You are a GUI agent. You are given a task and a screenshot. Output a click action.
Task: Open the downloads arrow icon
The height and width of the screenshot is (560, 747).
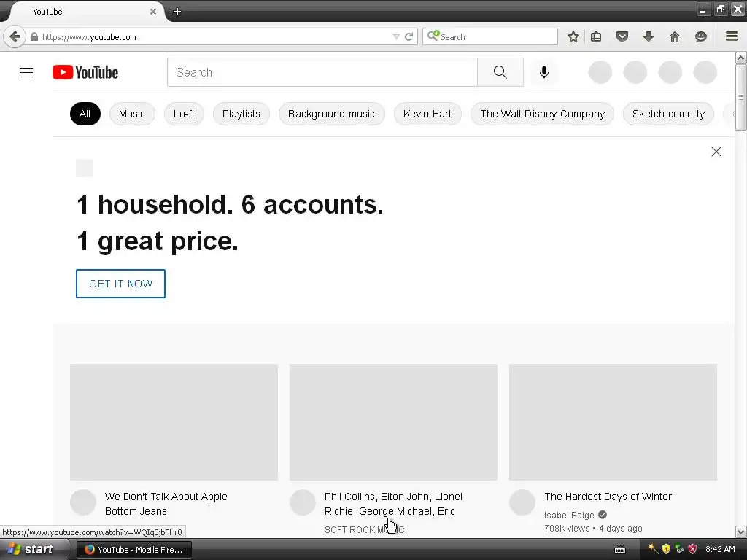tap(649, 36)
